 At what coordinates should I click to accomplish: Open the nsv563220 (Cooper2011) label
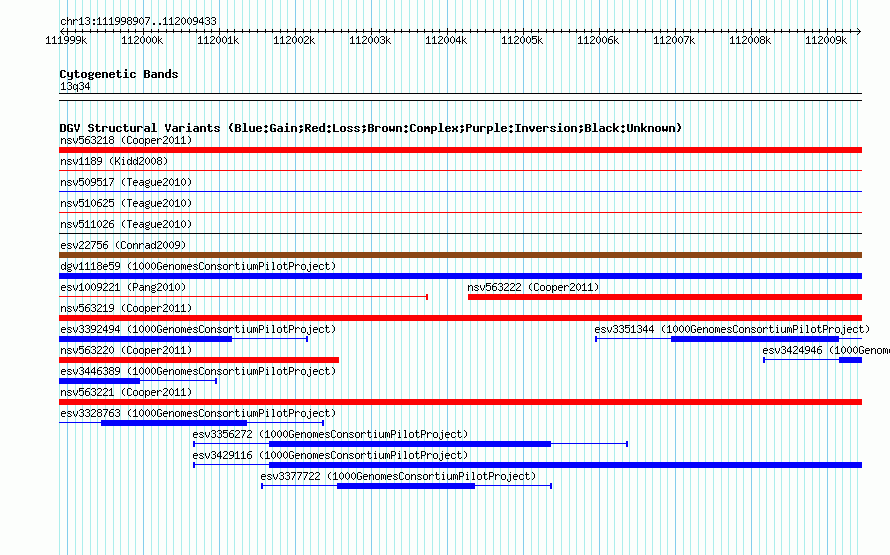pos(126,351)
